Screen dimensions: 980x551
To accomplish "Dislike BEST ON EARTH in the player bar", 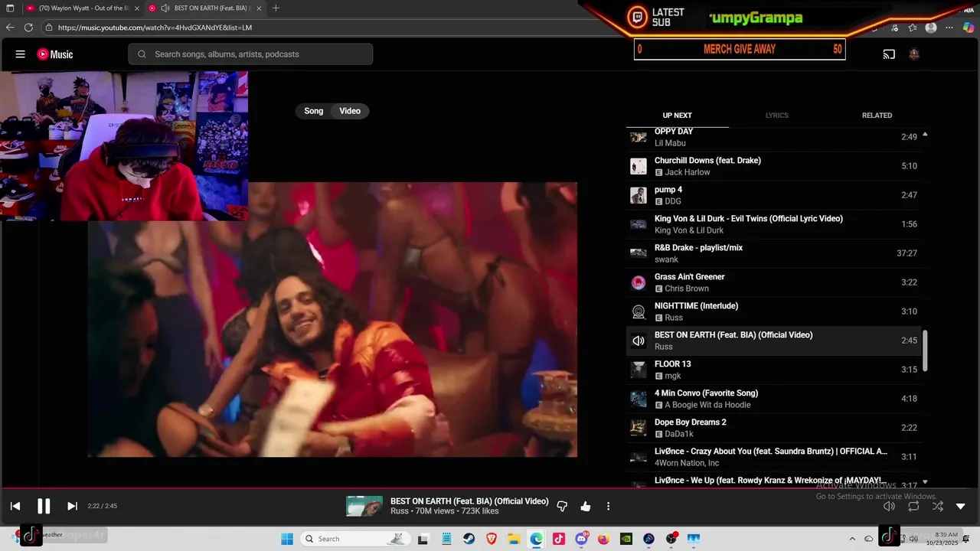I will 562,507.
